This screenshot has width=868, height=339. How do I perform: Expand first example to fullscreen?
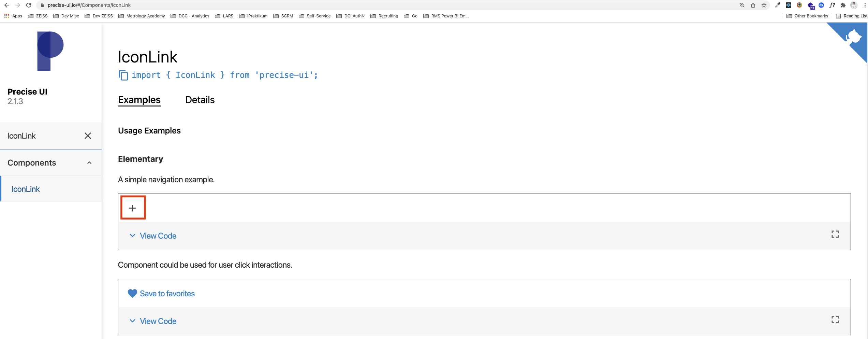click(835, 234)
